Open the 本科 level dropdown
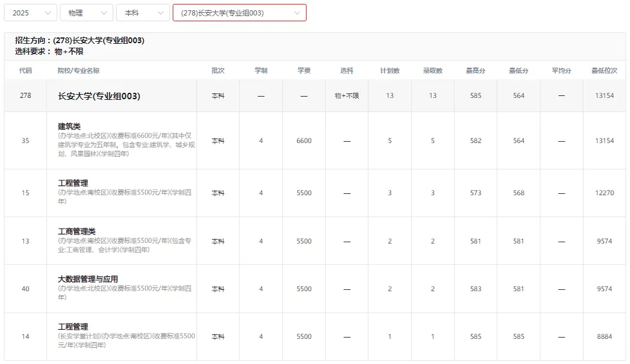The image size is (630, 364). click(142, 13)
